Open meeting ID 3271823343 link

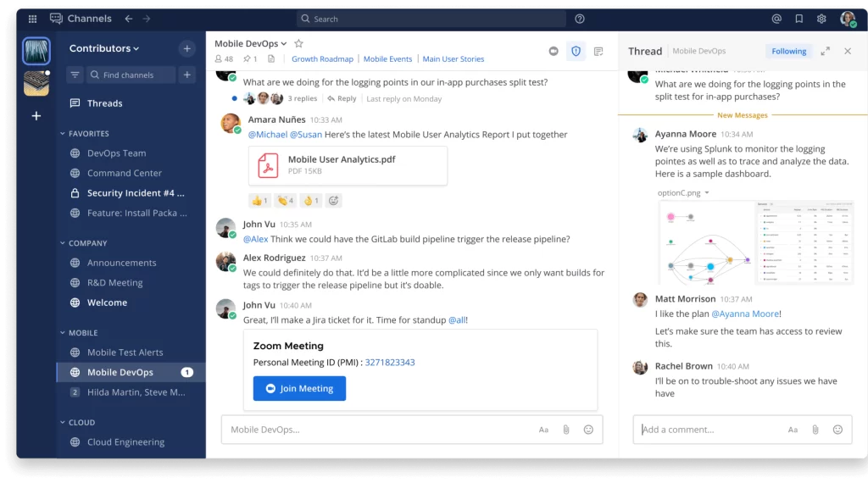390,363
